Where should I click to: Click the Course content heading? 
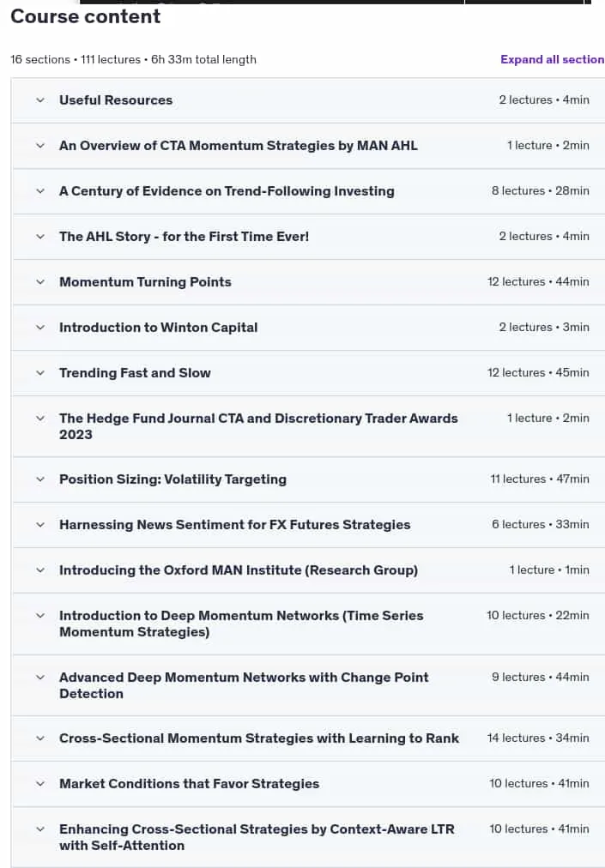[85, 16]
